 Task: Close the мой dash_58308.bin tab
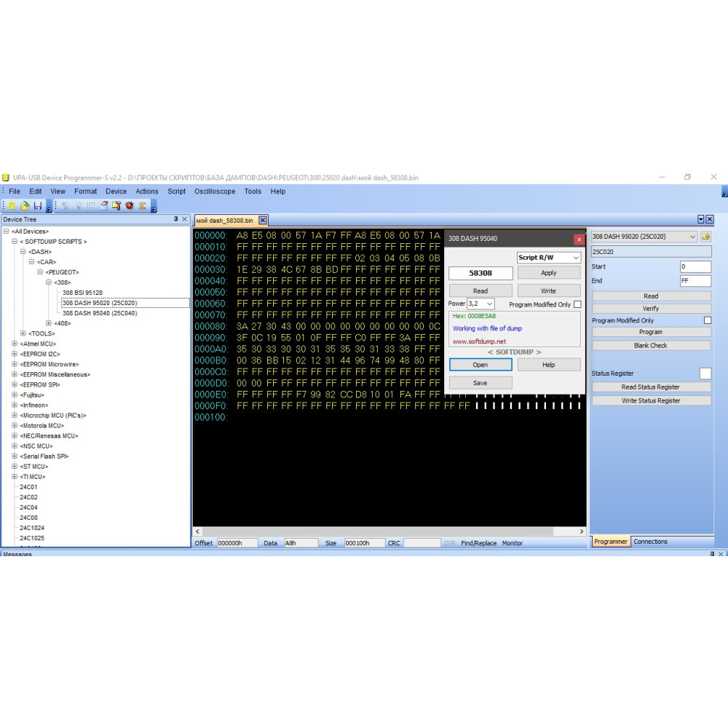tap(263, 220)
